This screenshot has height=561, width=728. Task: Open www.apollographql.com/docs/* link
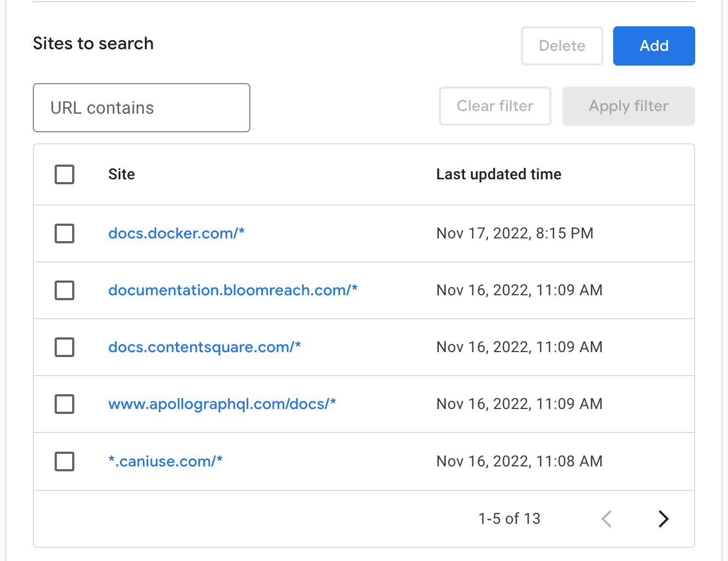click(222, 404)
